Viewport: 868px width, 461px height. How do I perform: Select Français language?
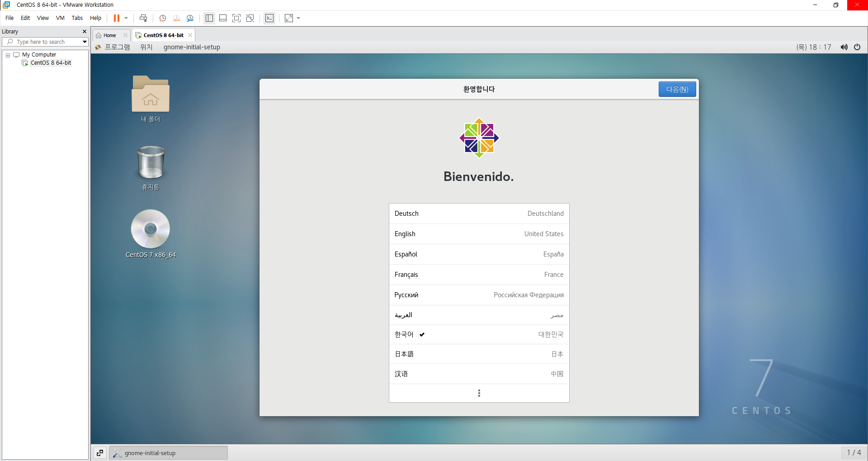479,275
